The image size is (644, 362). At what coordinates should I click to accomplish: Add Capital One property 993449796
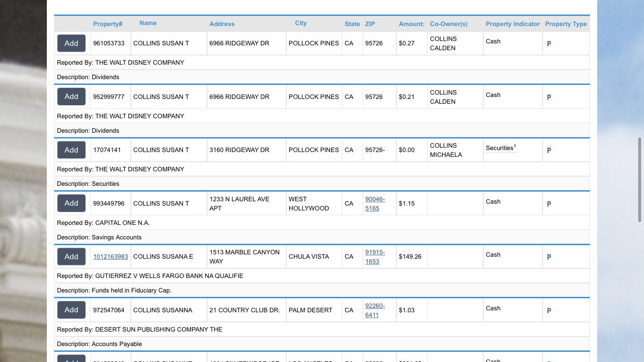tap(71, 203)
